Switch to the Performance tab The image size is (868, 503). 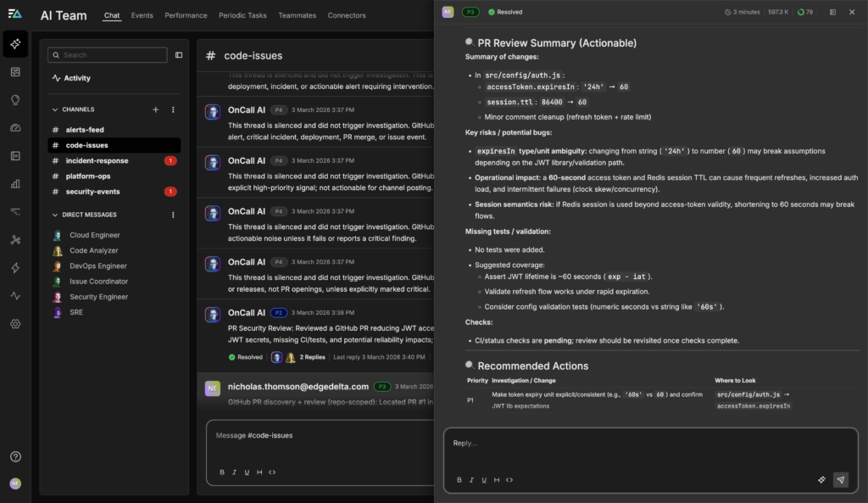point(186,15)
